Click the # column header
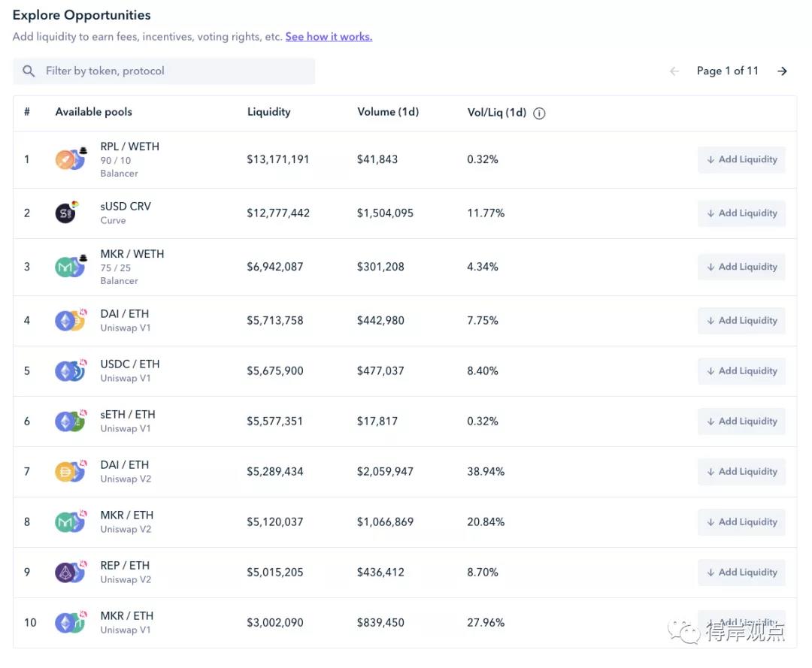The image size is (812, 668). (x=27, y=112)
